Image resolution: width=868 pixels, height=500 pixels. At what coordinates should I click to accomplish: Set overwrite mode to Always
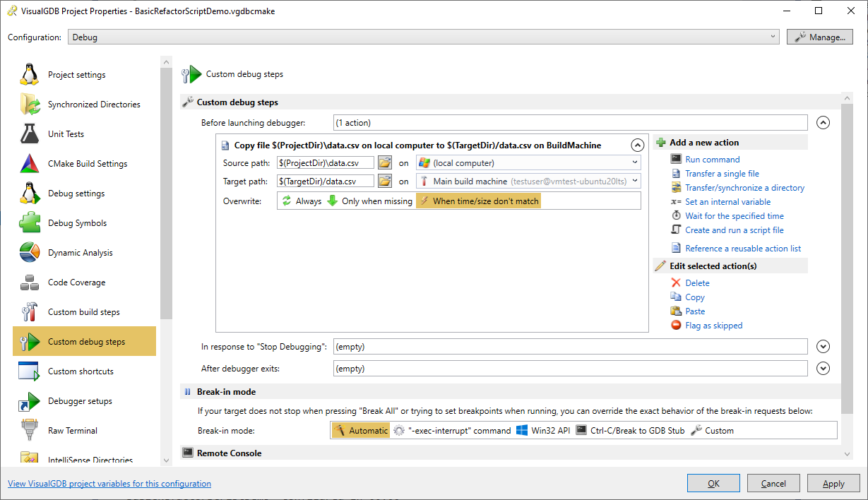click(302, 201)
